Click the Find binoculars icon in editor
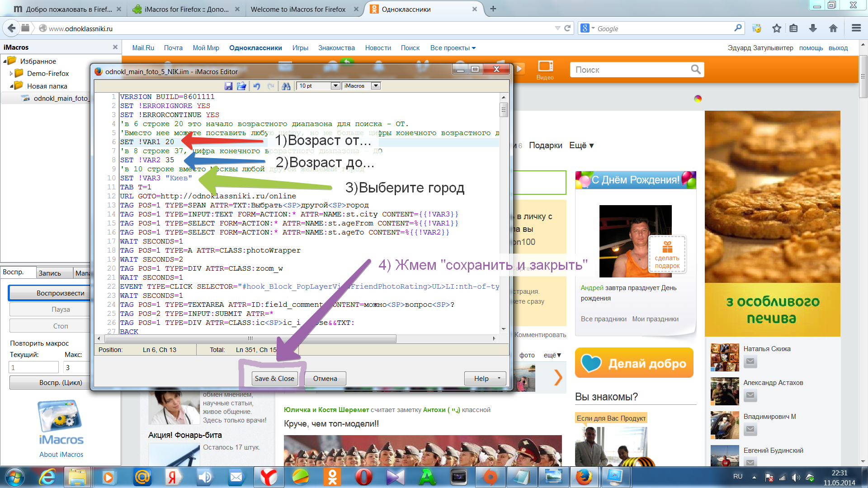The image size is (868, 488). point(286,86)
